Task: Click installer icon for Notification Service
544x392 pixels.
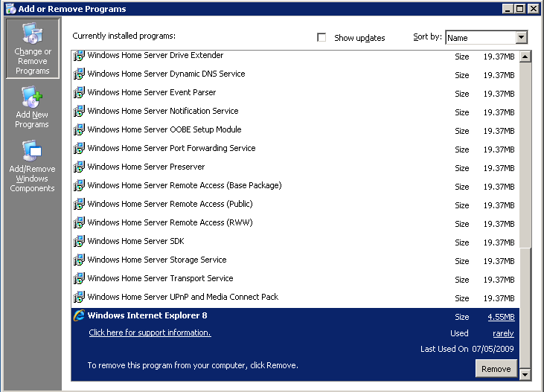Action: click(x=79, y=111)
